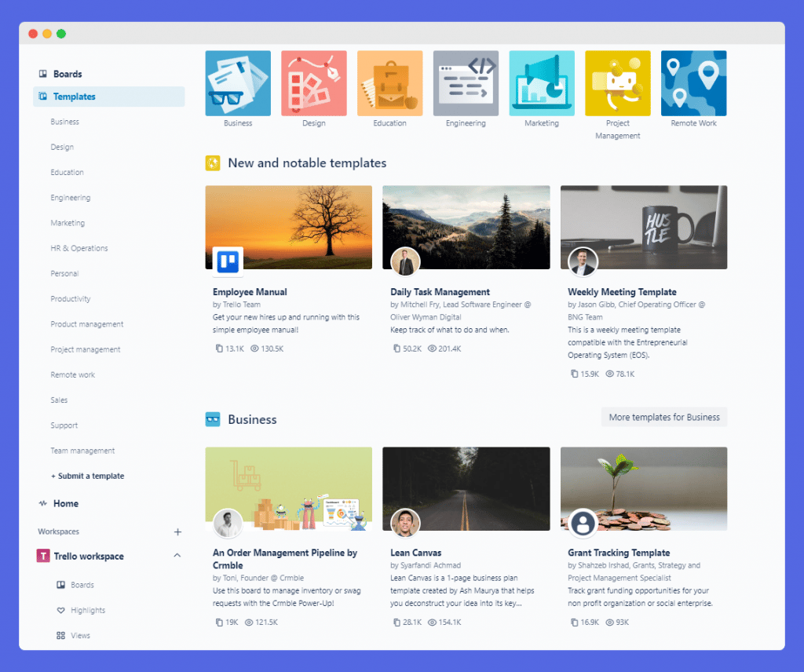The height and width of the screenshot is (672, 804).
Task: Open the Education category icon tile
Action: tap(389, 83)
